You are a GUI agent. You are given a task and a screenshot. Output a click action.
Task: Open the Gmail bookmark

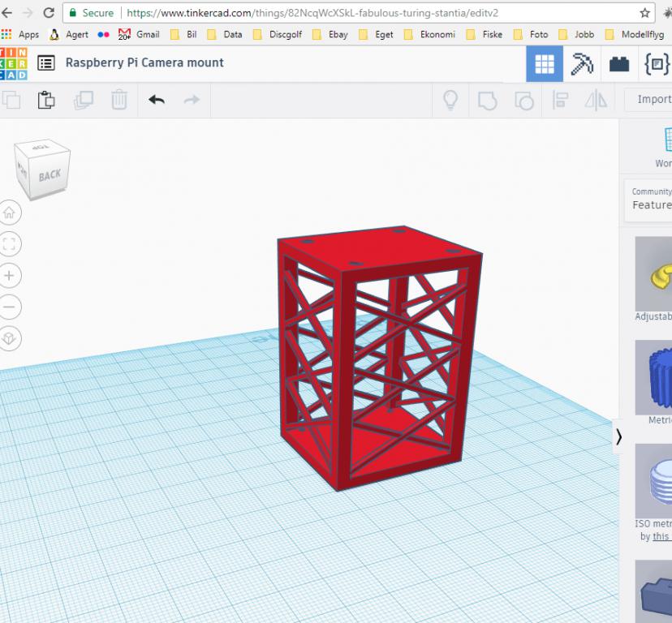tap(139, 34)
